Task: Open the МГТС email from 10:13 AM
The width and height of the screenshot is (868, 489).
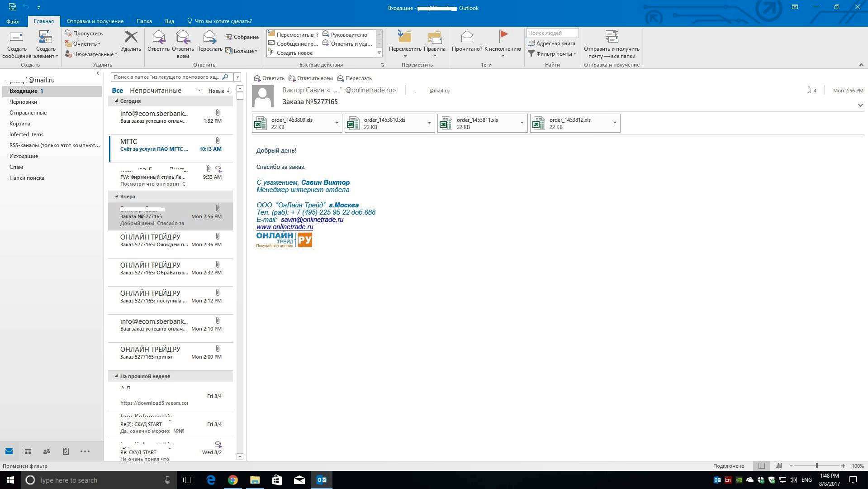Action: coord(171,149)
